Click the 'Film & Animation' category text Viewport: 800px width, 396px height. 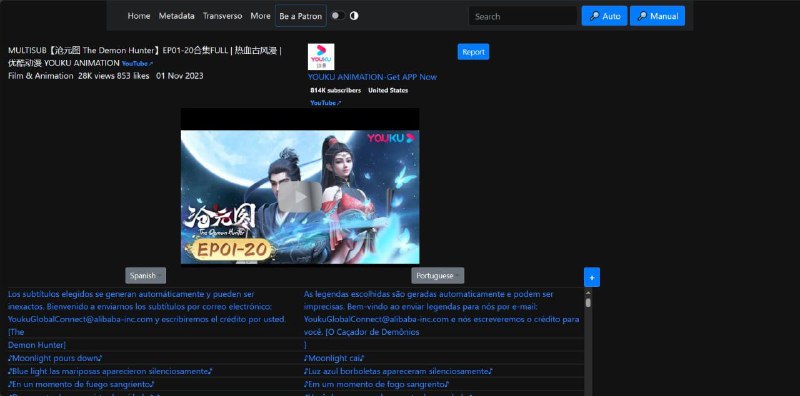tap(41, 76)
